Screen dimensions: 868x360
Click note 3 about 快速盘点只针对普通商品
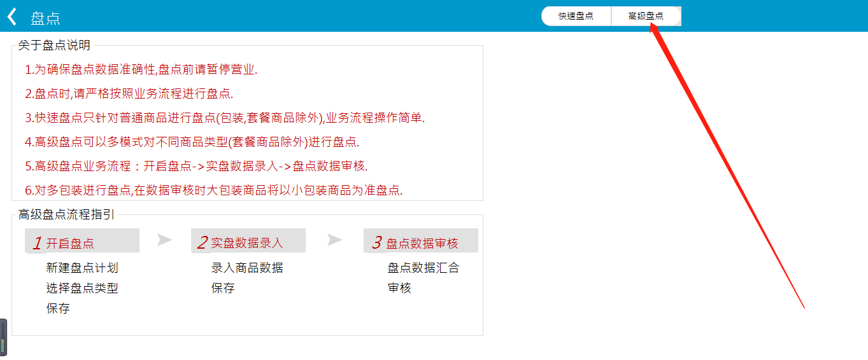point(225,118)
